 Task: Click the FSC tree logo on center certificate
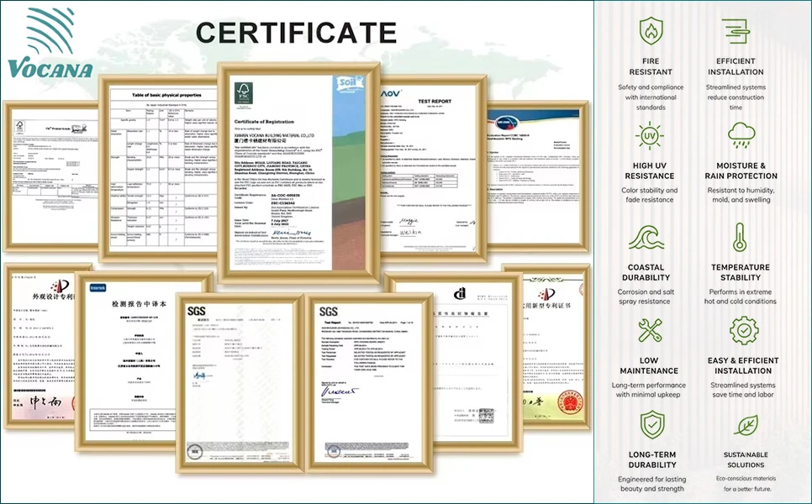(243, 95)
